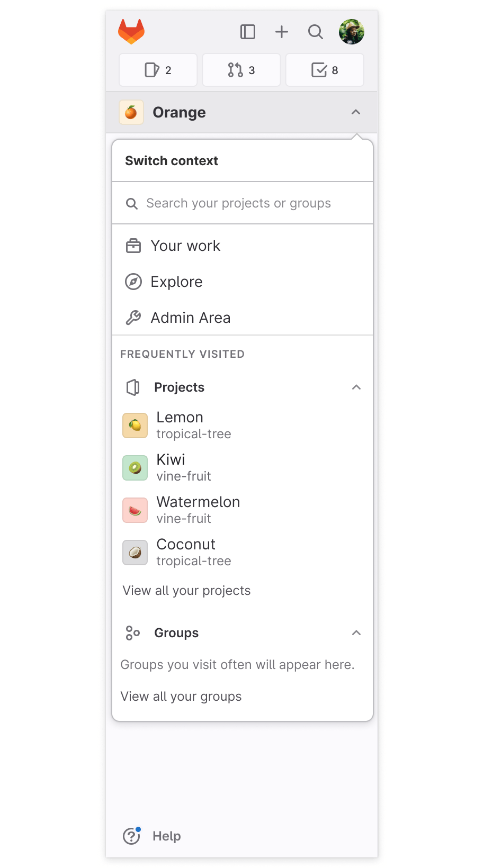Toggle the sidebar panel icon
The image size is (484, 868).
pyautogui.click(x=248, y=32)
